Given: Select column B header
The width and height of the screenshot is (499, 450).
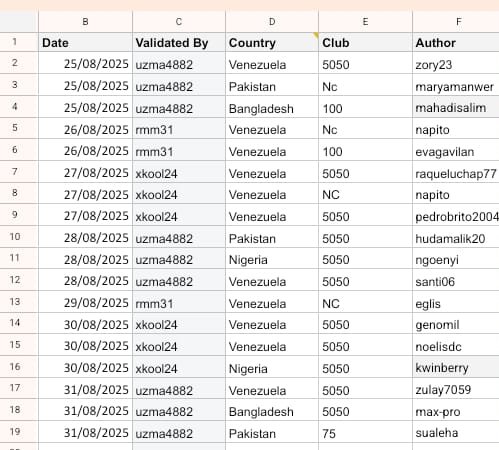Looking at the screenshot, I should point(85,22).
